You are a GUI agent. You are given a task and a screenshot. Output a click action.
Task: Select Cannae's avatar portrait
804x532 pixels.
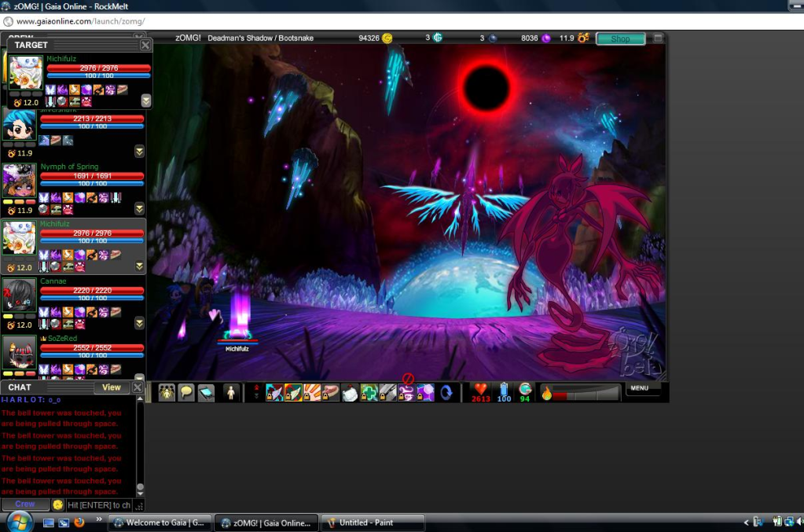click(19, 295)
